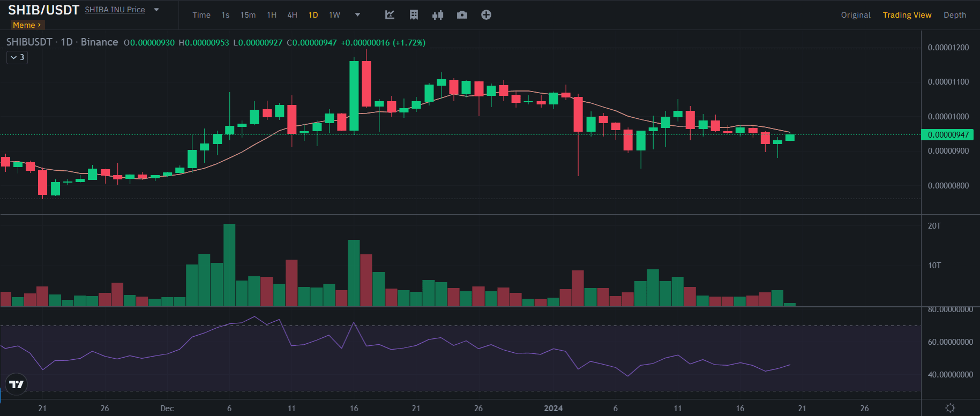This screenshot has height=416, width=980.
Task: Take a chart snapshot with camera icon
Action: click(x=462, y=15)
